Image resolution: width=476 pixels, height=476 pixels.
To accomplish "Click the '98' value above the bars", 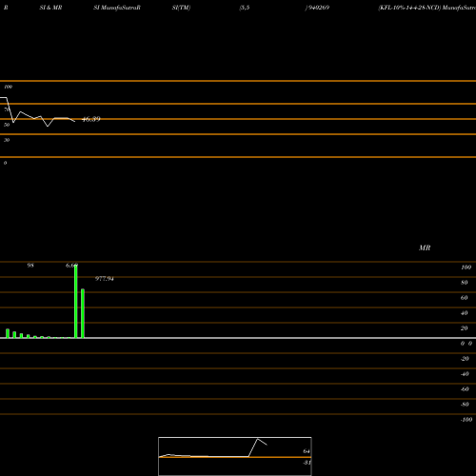I will point(30,266).
